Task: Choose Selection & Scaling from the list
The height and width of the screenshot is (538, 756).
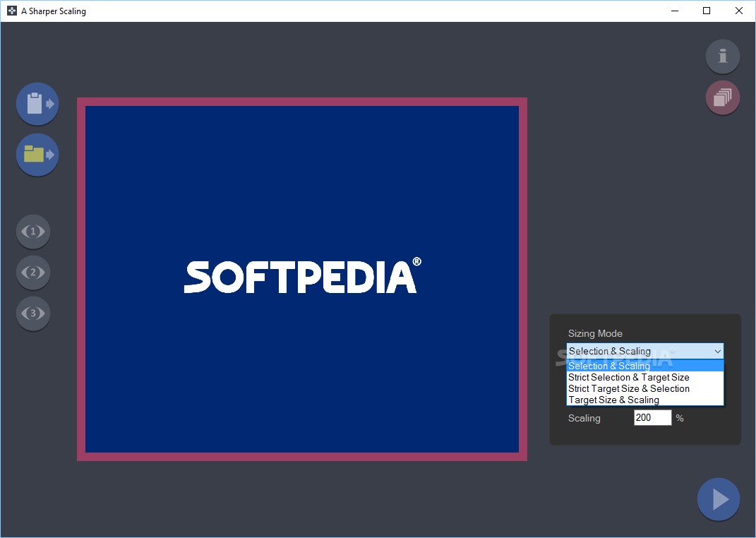Action: pyautogui.click(x=645, y=366)
